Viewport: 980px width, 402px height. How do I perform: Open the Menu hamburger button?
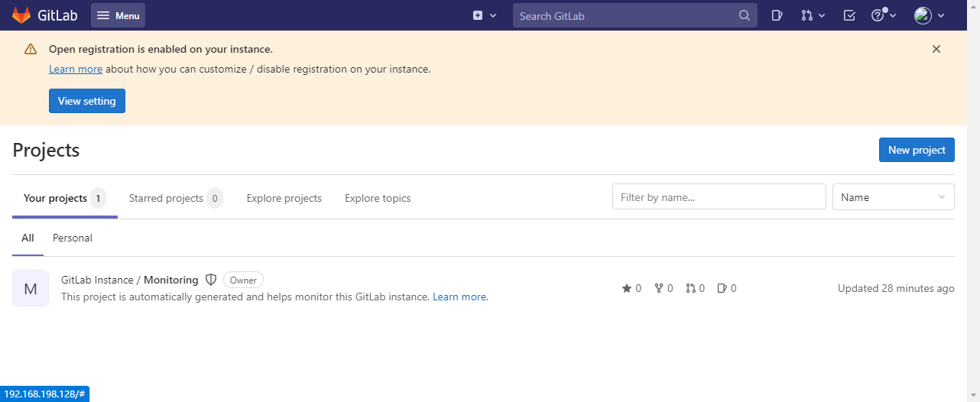118,15
